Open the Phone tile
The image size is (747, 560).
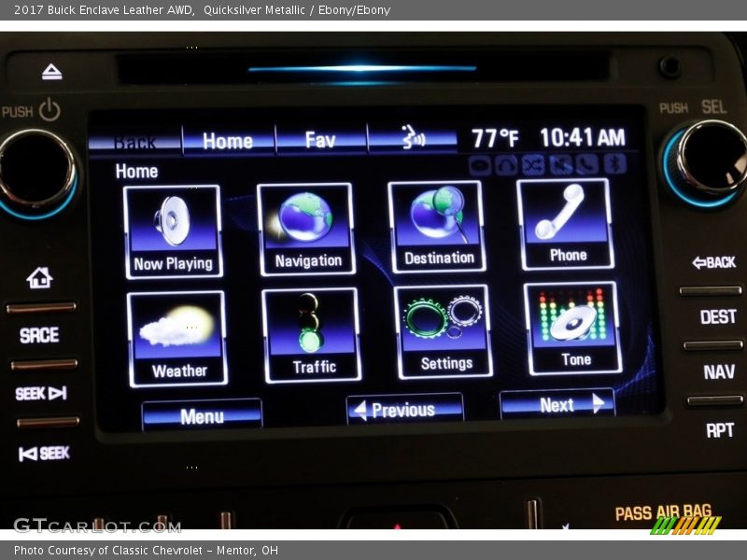click(566, 224)
